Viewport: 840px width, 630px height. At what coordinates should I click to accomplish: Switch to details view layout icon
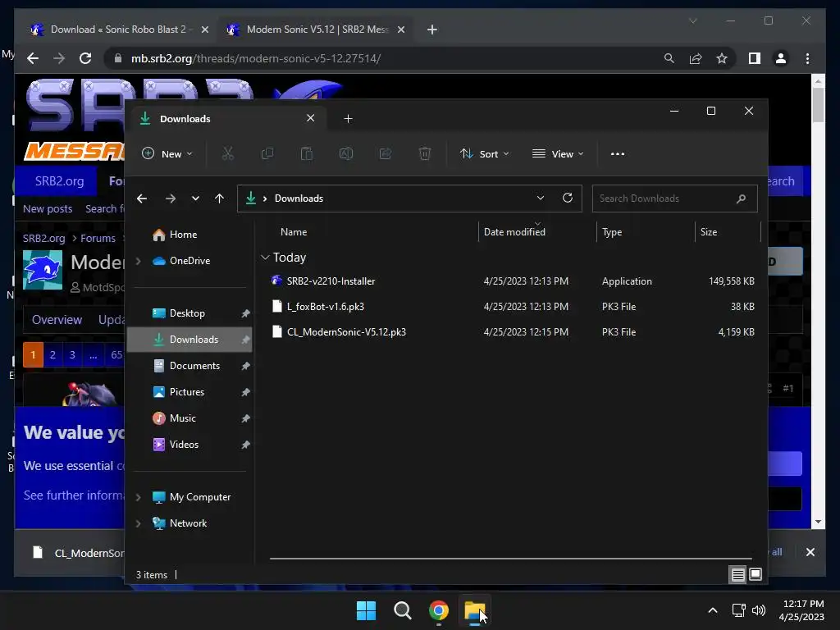[737, 575]
